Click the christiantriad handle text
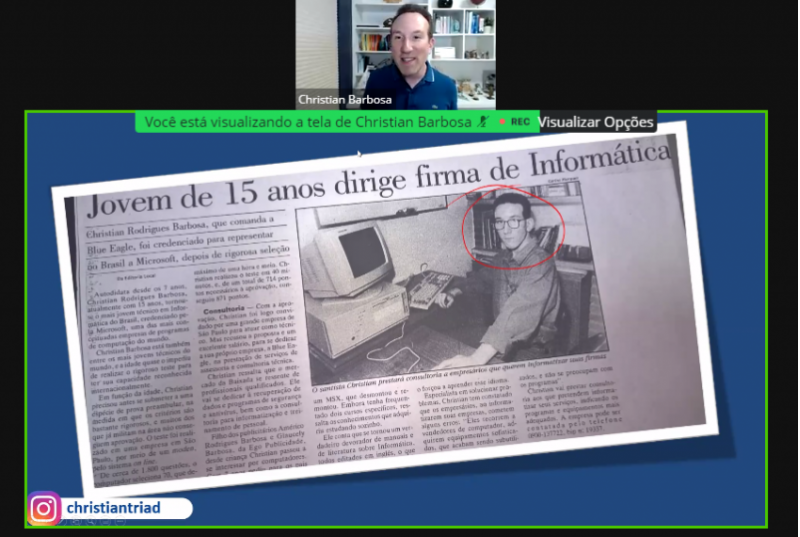 [113, 508]
